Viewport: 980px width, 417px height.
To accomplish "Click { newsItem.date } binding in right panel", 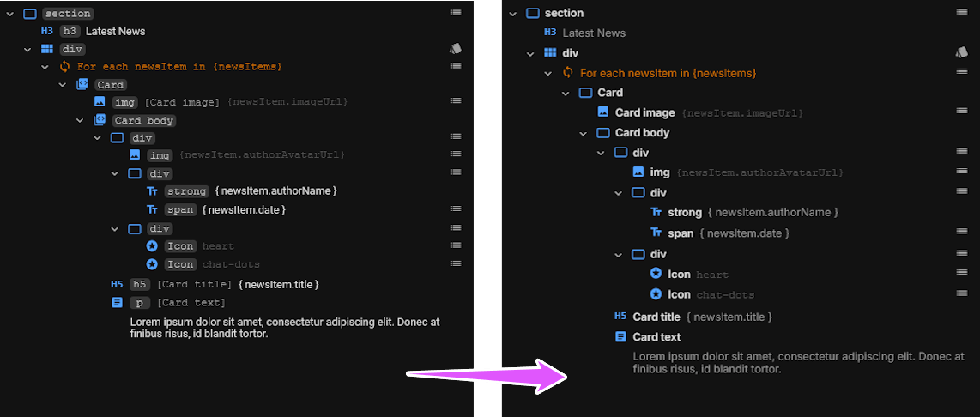I will (744, 233).
